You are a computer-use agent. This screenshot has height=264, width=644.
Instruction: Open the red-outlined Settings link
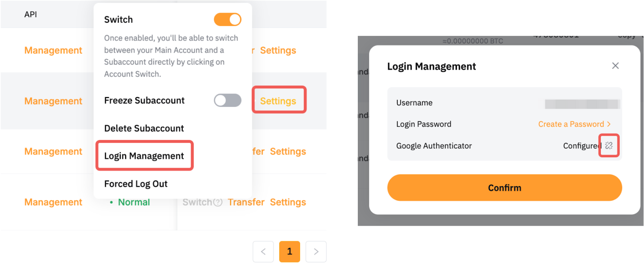pyautogui.click(x=278, y=101)
